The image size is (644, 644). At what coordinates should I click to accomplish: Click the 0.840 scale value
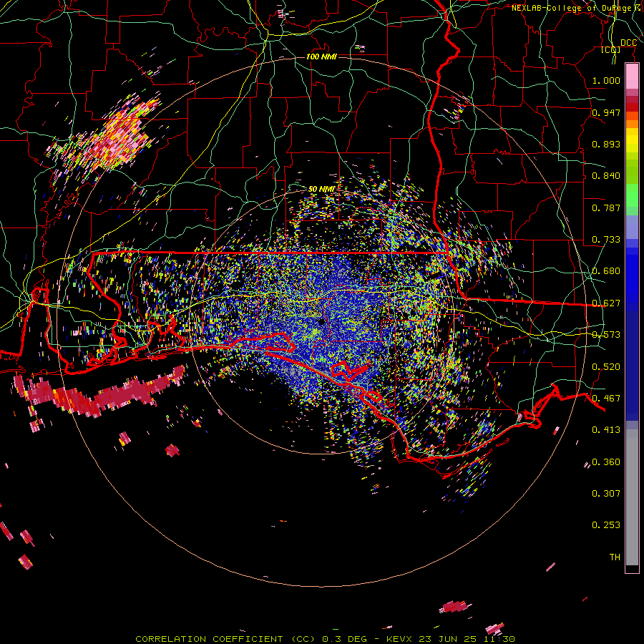coord(606,176)
